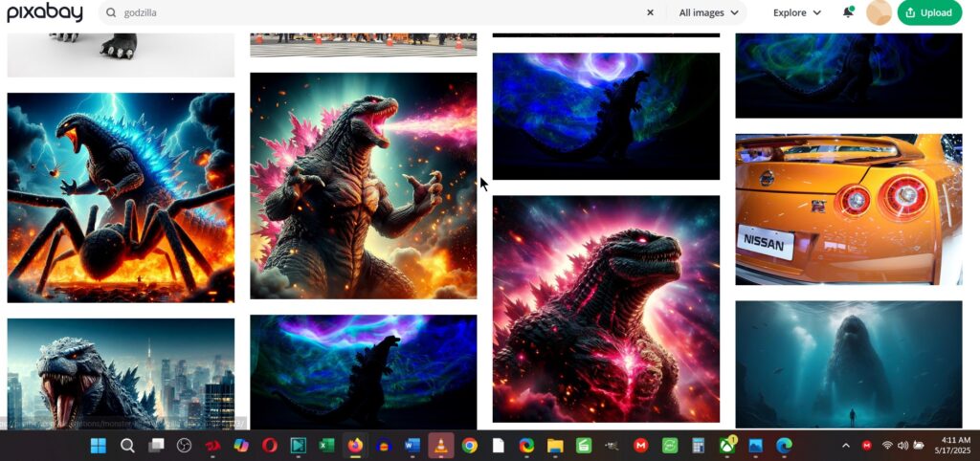Open blank document icon in taskbar

point(498,446)
